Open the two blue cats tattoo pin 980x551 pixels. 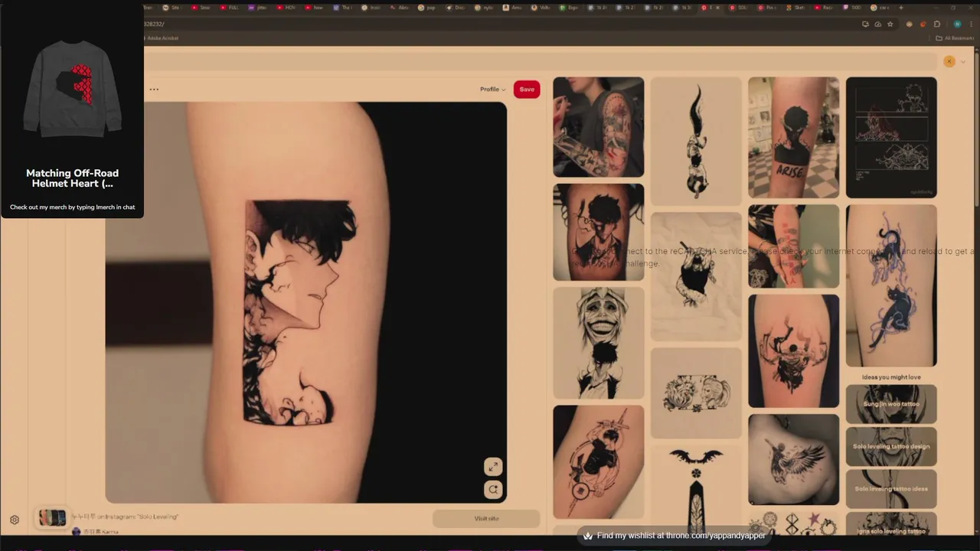pos(891,285)
